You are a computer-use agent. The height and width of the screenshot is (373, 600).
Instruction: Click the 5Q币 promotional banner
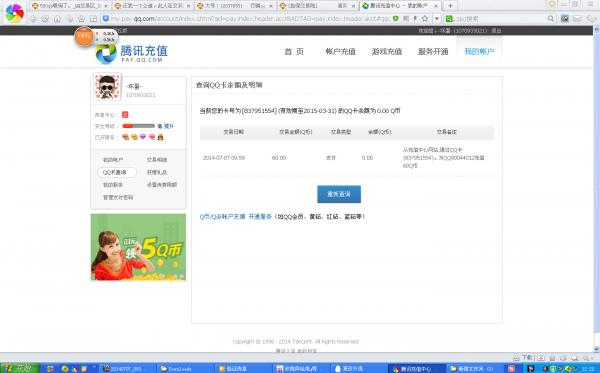(138, 247)
